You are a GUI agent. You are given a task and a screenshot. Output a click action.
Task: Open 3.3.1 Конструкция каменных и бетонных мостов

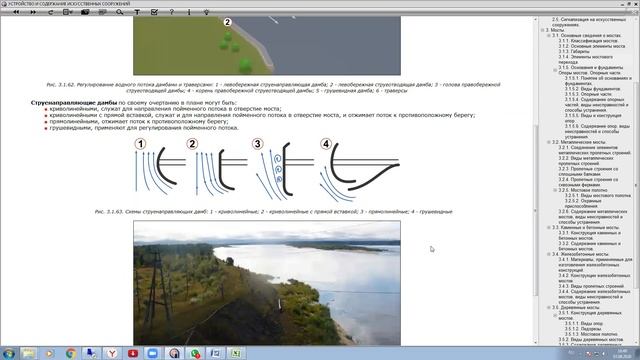(589, 235)
